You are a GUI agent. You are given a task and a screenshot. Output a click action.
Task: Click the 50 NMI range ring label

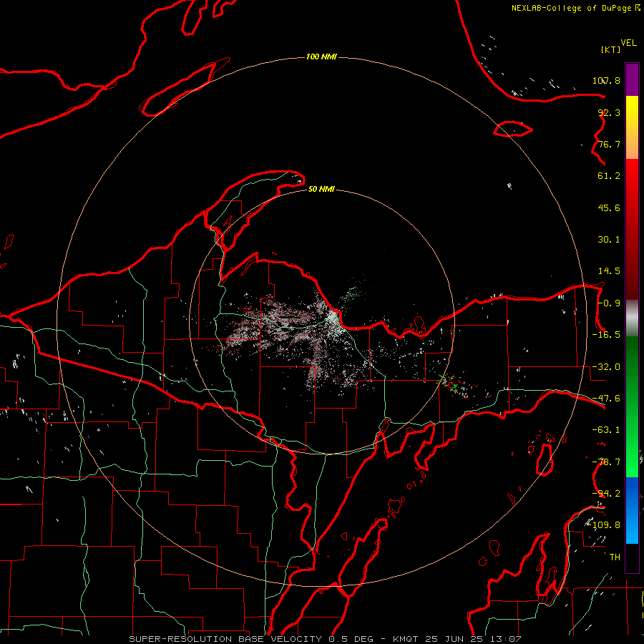[x=321, y=190]
